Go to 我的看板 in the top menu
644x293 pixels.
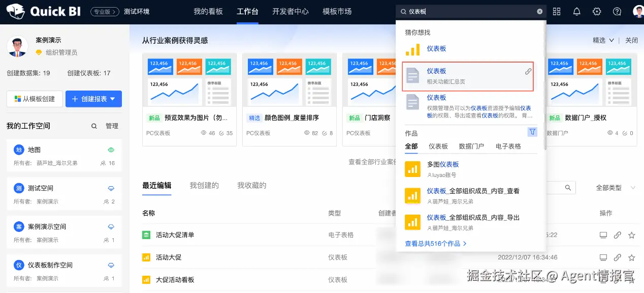click(208, 11)
